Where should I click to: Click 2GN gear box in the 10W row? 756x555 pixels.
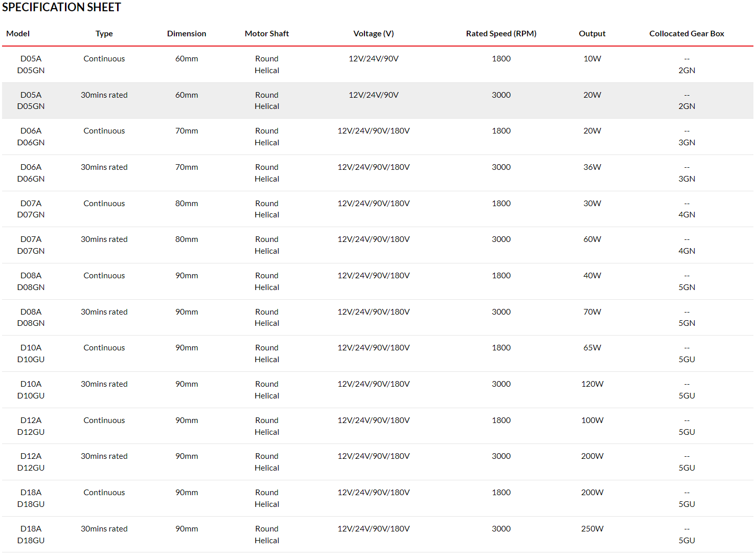point(687,70)
